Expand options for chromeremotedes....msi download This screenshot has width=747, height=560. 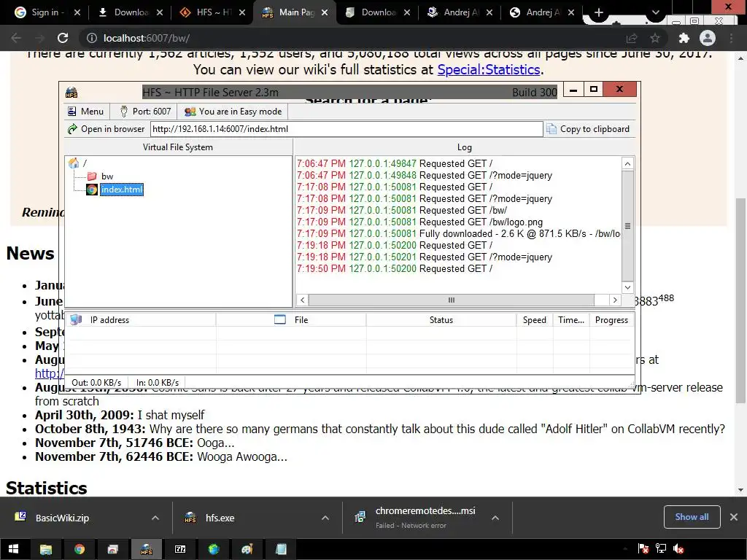[x=495, y=518]
